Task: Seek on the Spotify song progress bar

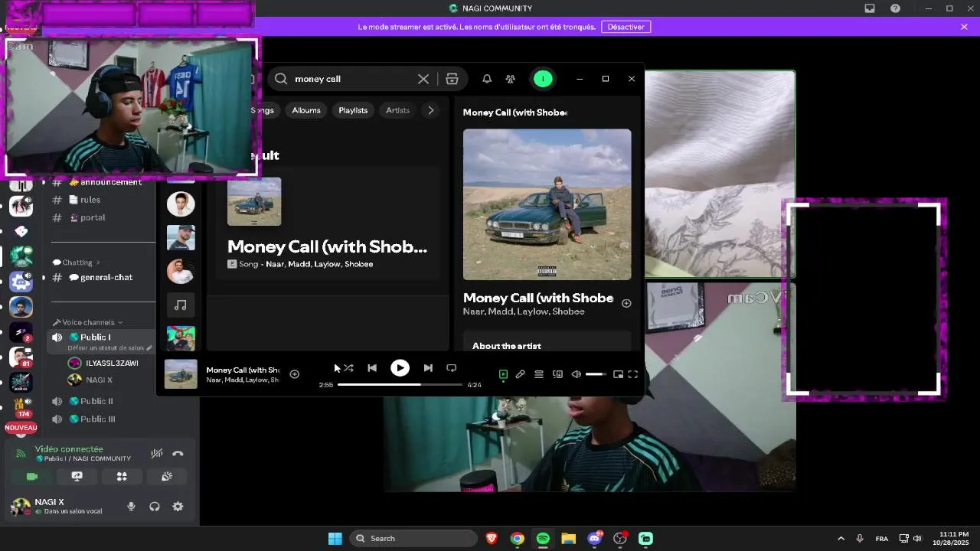Action: click(400, 385)
